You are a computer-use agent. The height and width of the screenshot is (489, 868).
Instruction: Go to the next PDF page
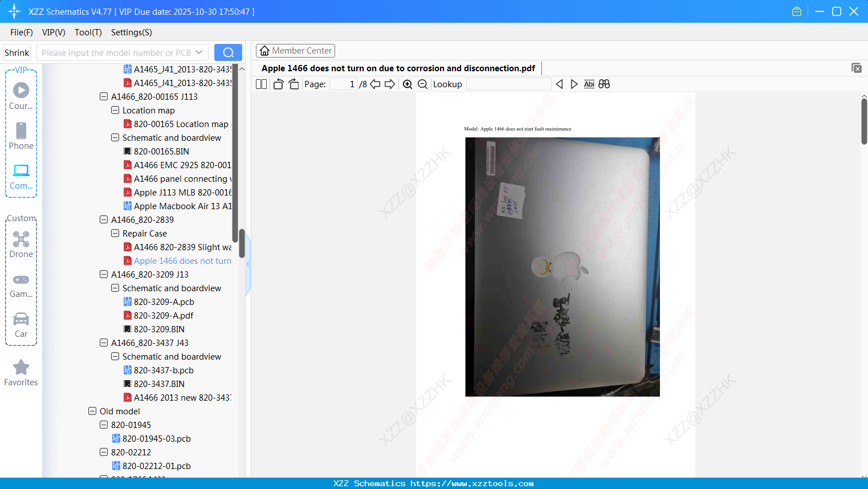(390, 84)
